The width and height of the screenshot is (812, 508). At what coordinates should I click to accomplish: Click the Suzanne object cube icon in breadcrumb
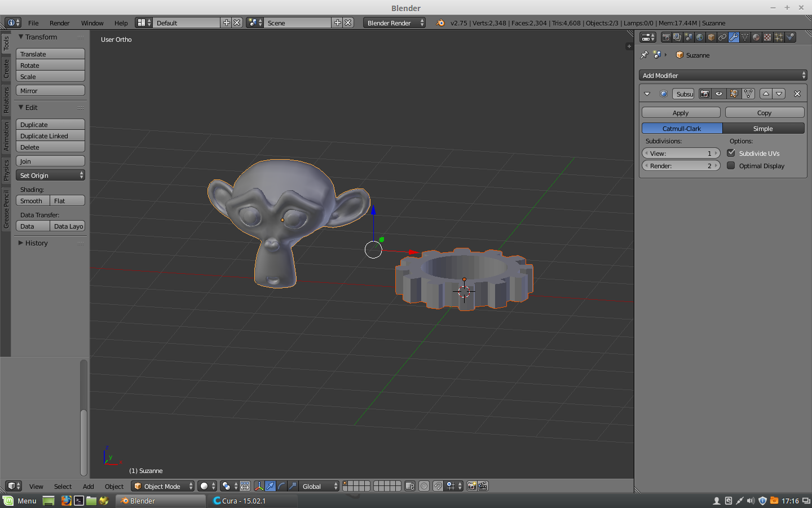point(679,55)
